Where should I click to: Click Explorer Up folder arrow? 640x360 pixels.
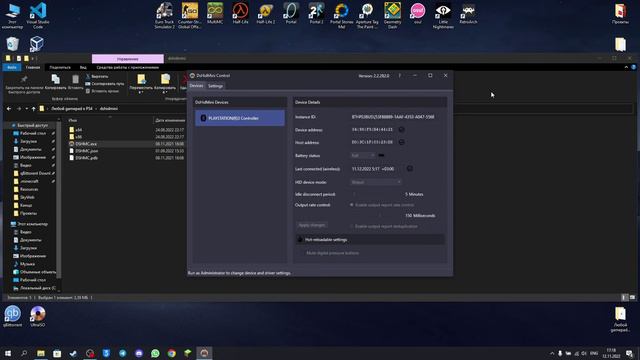[33, 109]
